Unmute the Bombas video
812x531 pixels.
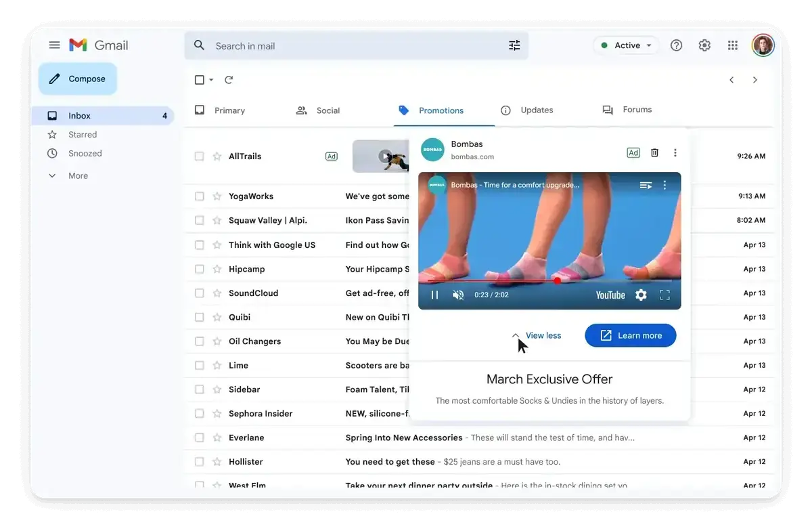(x=458, y=295)
